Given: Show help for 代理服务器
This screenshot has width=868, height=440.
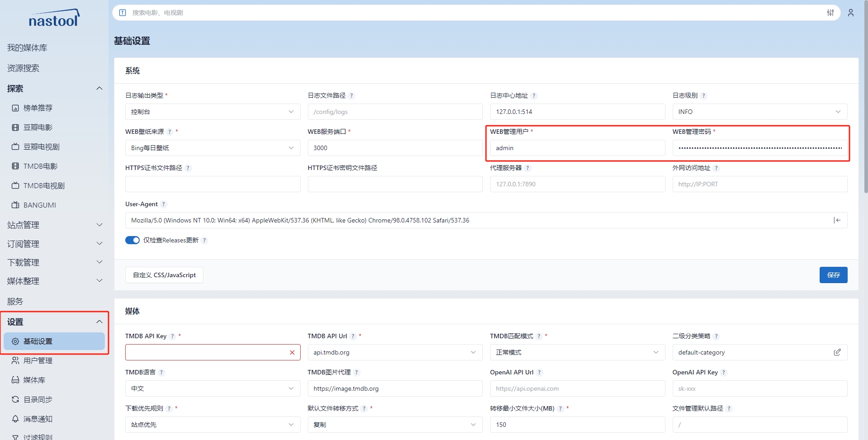Looking at the screenshot, I should tap(528, 168).
